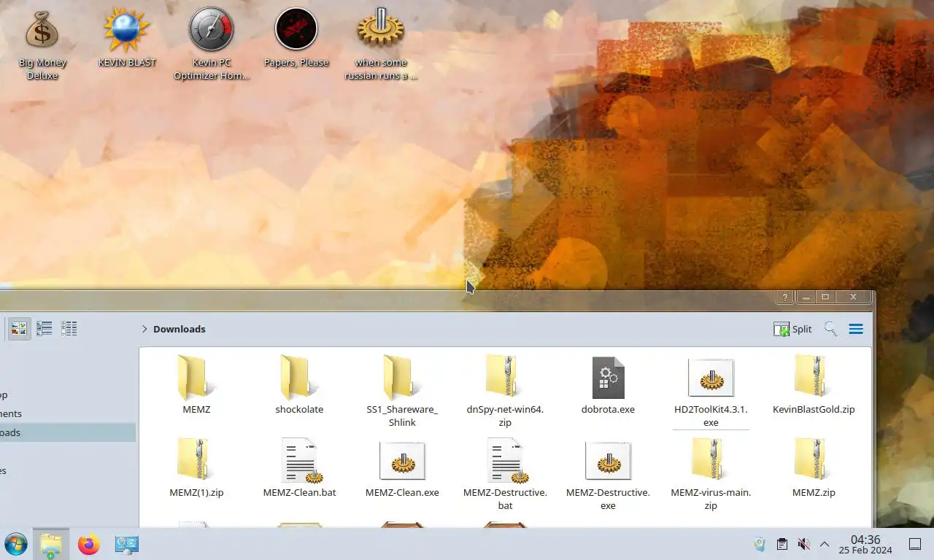The width and height of the screenshot is (934, 560).
Task: Select the MEMZ-virus-main.zip archive
Action: (711, 474)
